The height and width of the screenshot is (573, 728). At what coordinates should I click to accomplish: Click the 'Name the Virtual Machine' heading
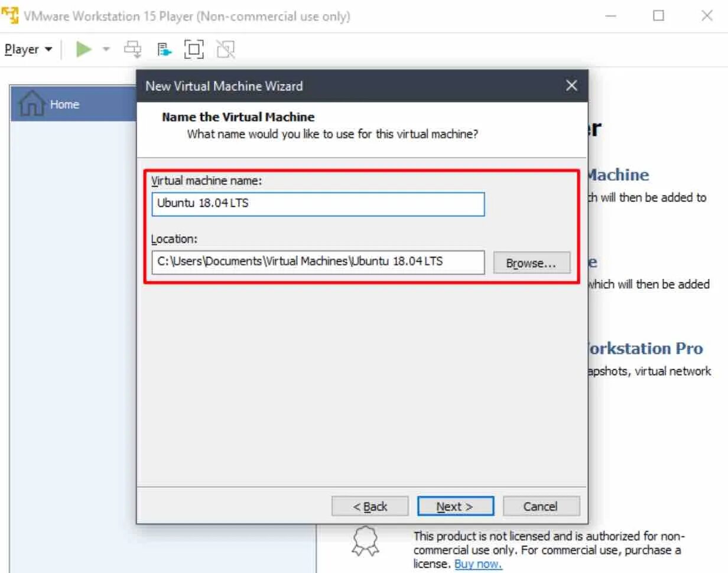(x=238, y=116)
